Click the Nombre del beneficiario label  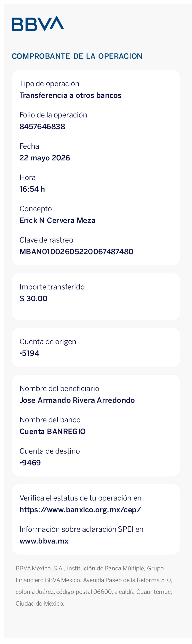(x=59, y=388)
